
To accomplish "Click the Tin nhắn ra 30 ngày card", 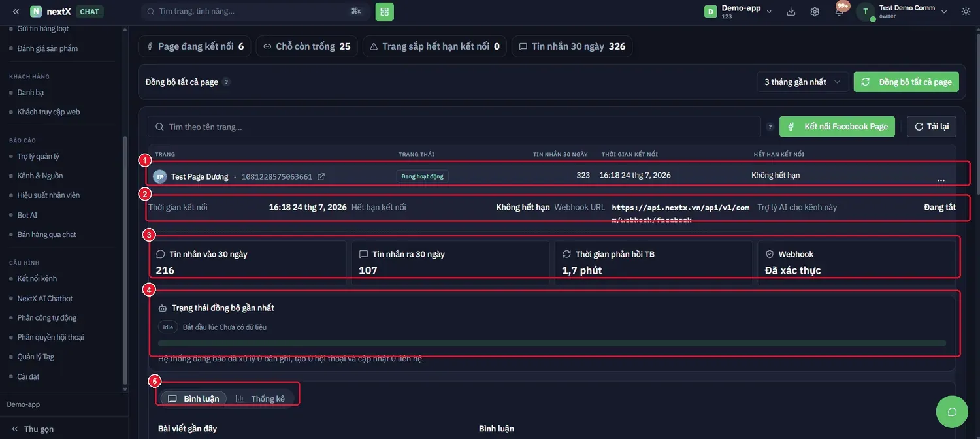I will 450,261.
